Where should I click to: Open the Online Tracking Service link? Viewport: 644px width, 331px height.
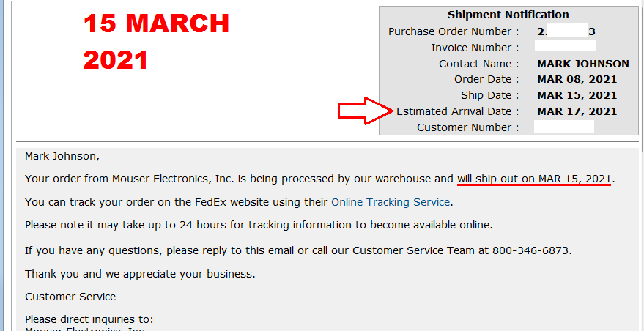coord(391,202)
